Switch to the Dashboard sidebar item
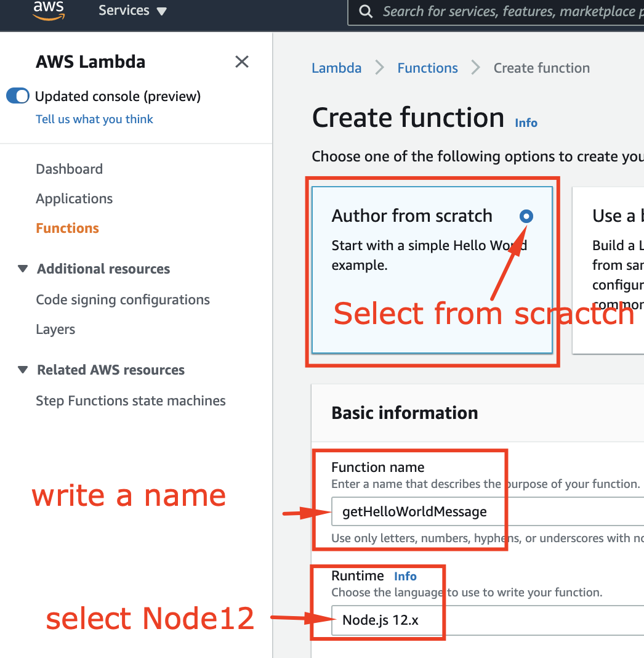 coord(69,169)
